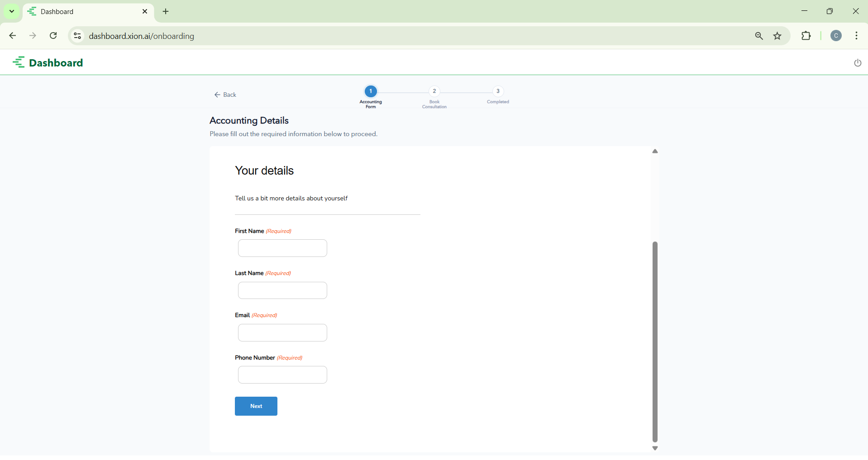Select step 2 Book Consultation
868x460 pixels.
click(434, 91)
